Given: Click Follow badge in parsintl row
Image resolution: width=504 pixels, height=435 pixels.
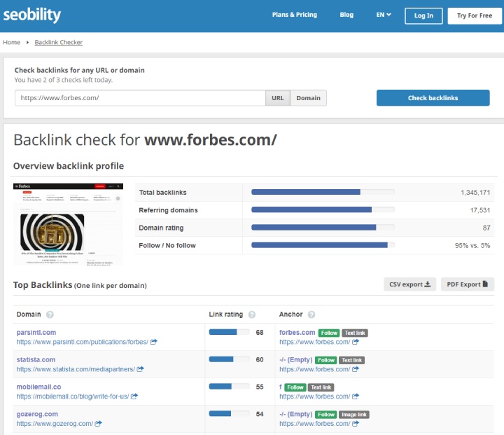Looking at the screenshot, I should (329, 333).
